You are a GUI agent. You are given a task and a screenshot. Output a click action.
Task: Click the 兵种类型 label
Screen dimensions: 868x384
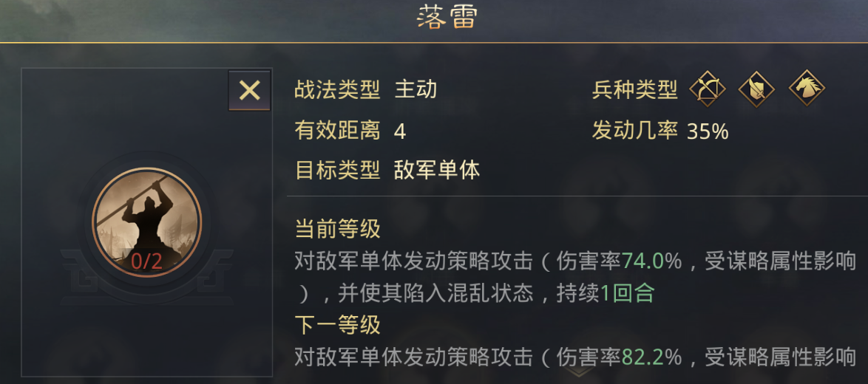(x=634, y=90)
